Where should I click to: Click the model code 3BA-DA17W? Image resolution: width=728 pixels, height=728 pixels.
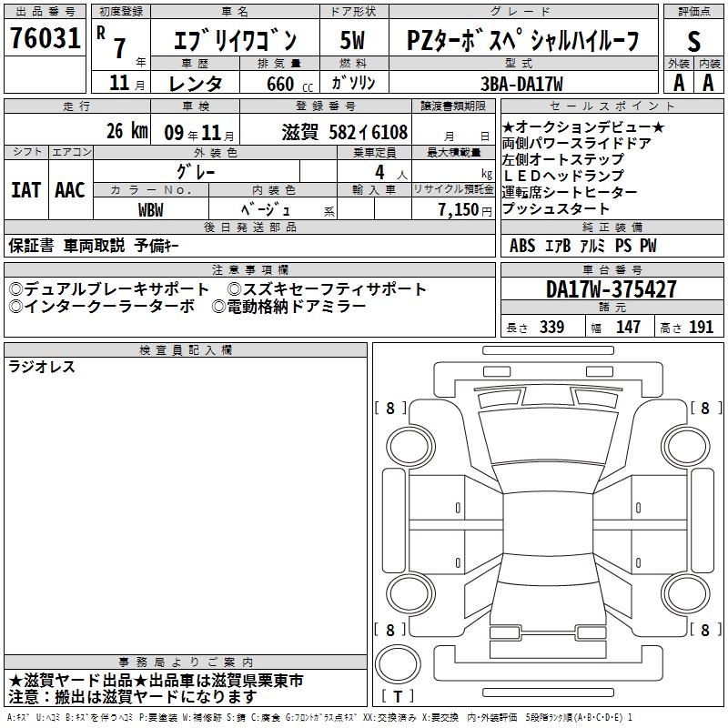(x=521, y=84)
